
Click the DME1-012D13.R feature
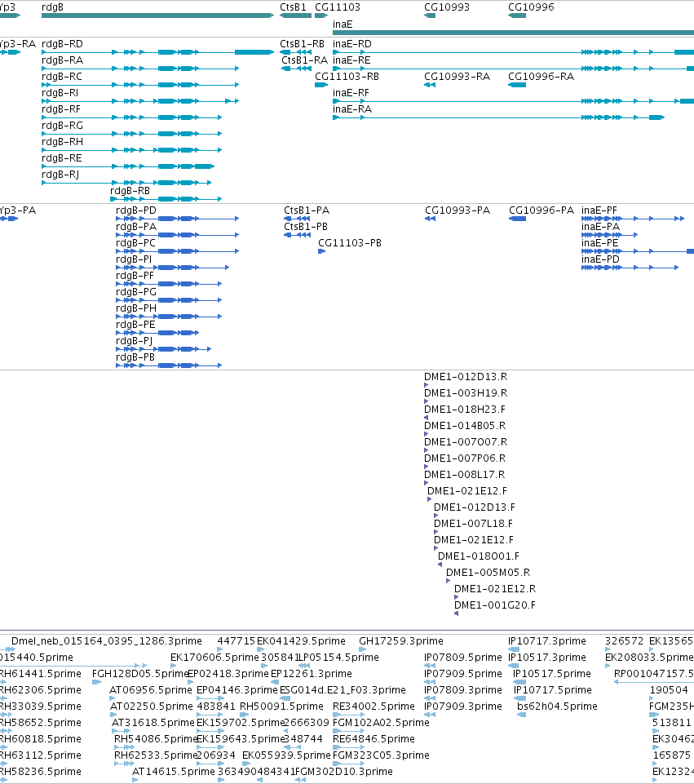tap(427, 385)
